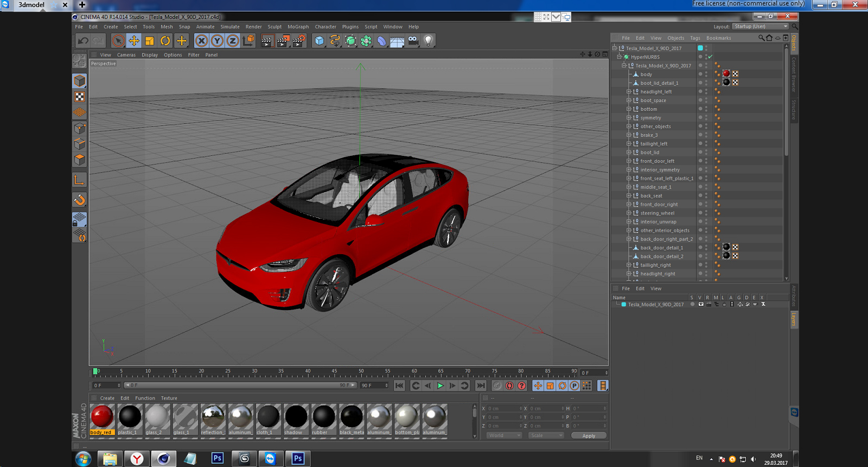This screenshot has height=467, width=868.
Task: Switch to Texture mode icon
Action: tap(80, 97)
